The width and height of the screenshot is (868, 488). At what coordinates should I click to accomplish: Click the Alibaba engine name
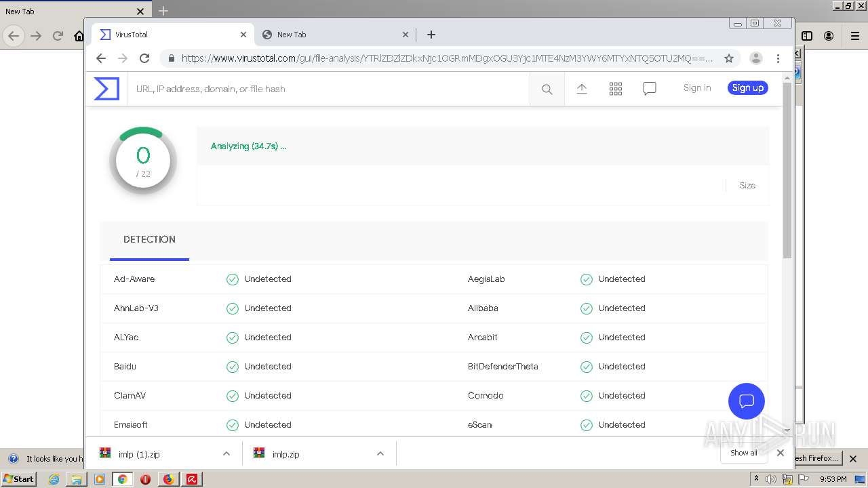[483, 308]
